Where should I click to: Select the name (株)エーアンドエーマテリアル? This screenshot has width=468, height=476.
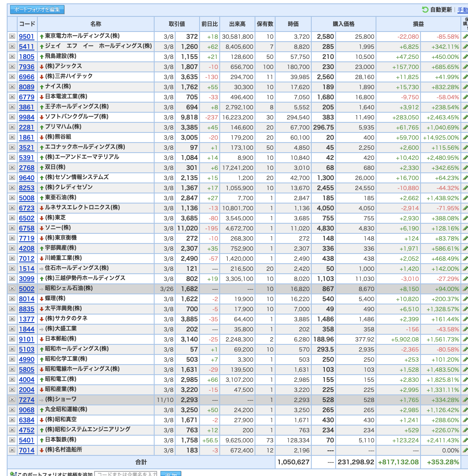click(x=82, y=157)
